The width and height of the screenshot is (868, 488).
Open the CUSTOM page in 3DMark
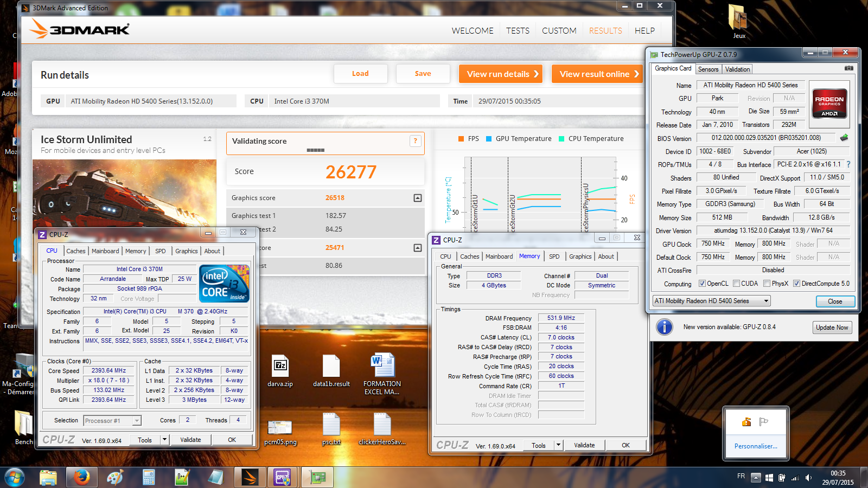(x=559, y=31)
